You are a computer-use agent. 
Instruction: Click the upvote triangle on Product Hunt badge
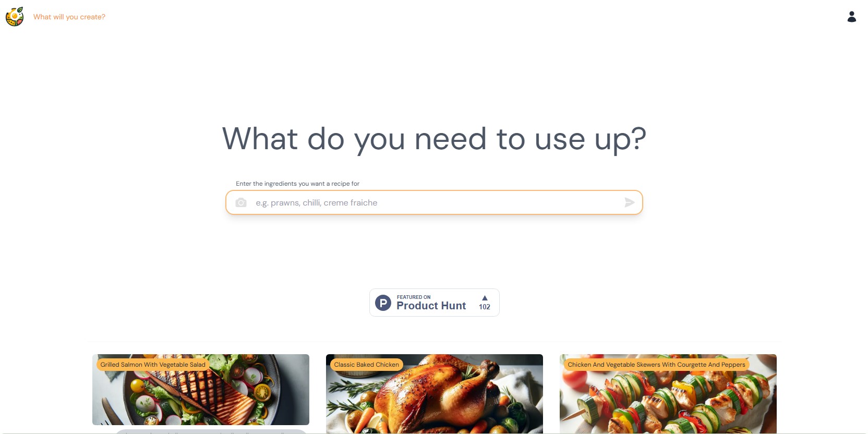click(x=485, y=298)
